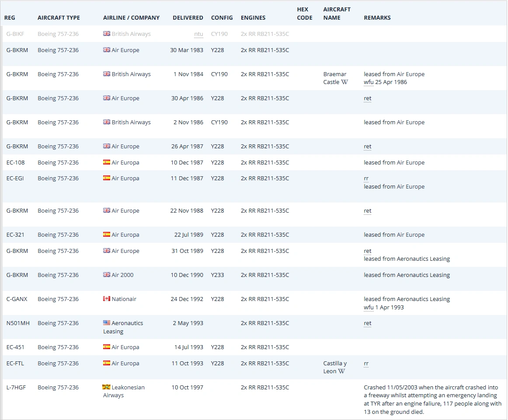Click flag icon in 30 Mar 1983 Air Europe row
Image resolution: width=508 pixels, height=420 pixels.
pyautogui.click(x=107, y=49)
